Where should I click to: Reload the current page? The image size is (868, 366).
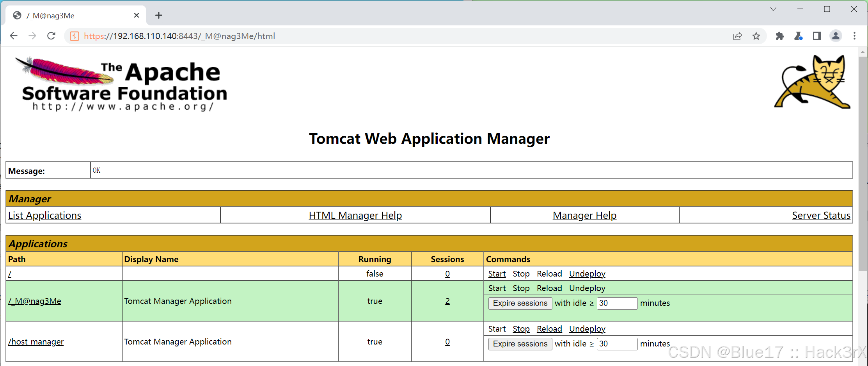51,36
